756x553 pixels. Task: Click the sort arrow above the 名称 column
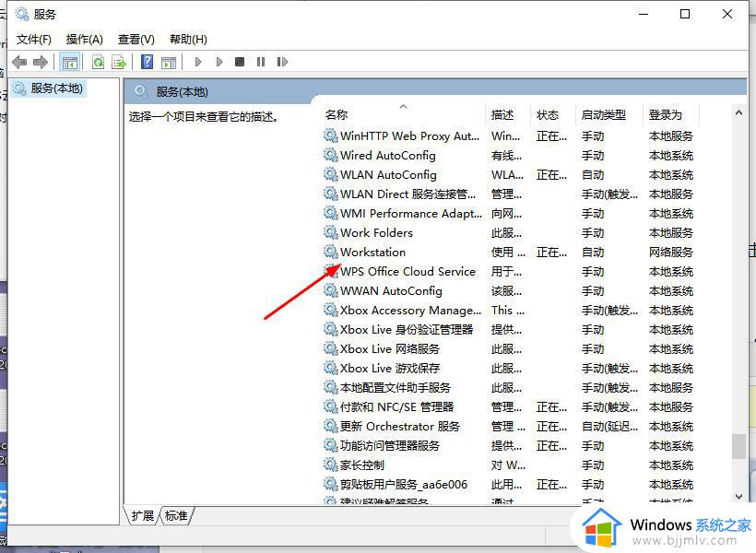[x=404, y=106]
